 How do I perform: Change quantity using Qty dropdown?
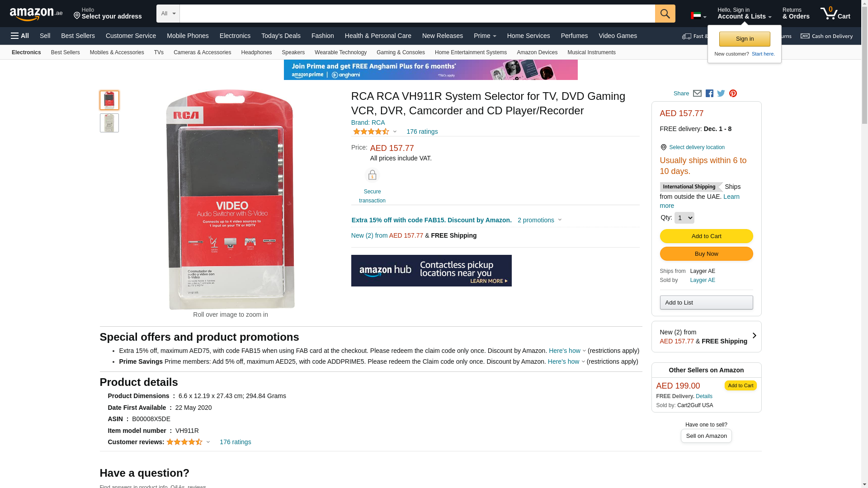tap(684, 218)
